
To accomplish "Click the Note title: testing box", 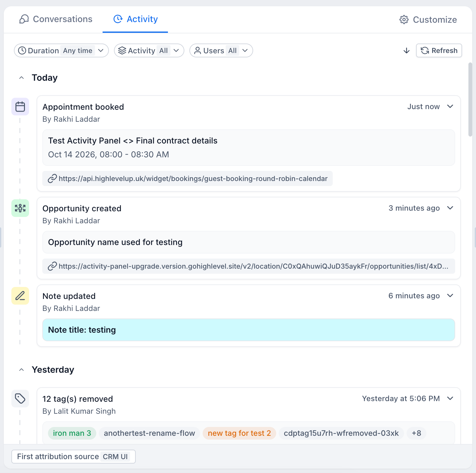I will coord(249,330).
